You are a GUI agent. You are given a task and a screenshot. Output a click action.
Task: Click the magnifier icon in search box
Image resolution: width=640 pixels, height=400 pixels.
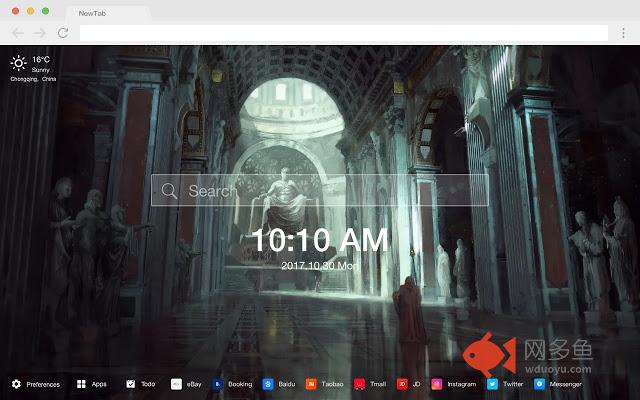pos(169,191)
